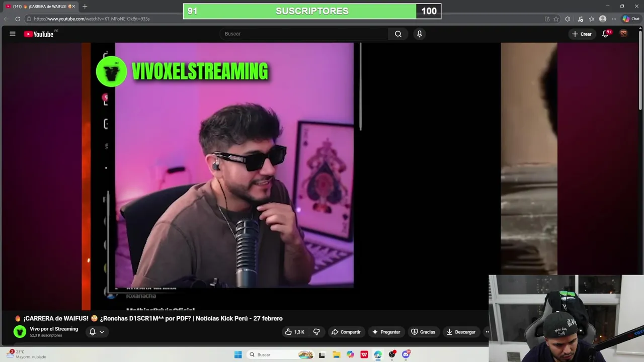Close the CARRERA de WAIFUS tab
Image resolution: width=644 pixels, height=362 pixels.
pos(73,7)
